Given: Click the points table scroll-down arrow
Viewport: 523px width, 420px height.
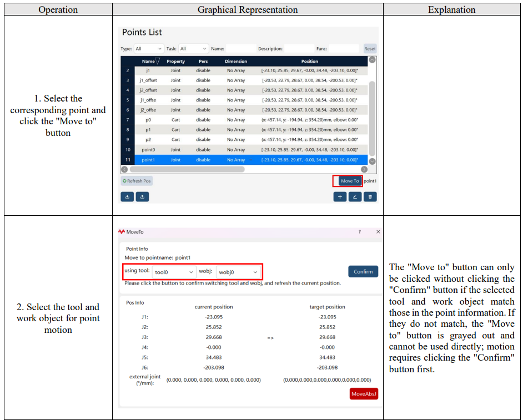Looking at the screenshot, I should [x=372, y=161].
